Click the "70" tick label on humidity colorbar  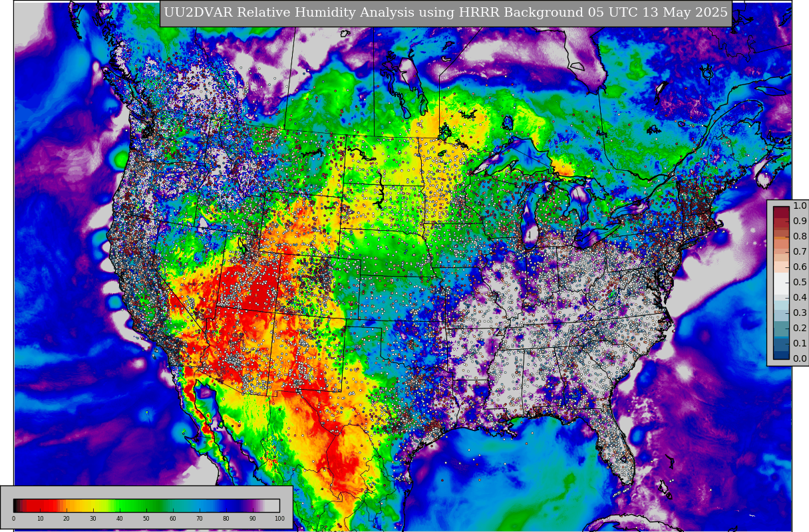coord(200,519)
